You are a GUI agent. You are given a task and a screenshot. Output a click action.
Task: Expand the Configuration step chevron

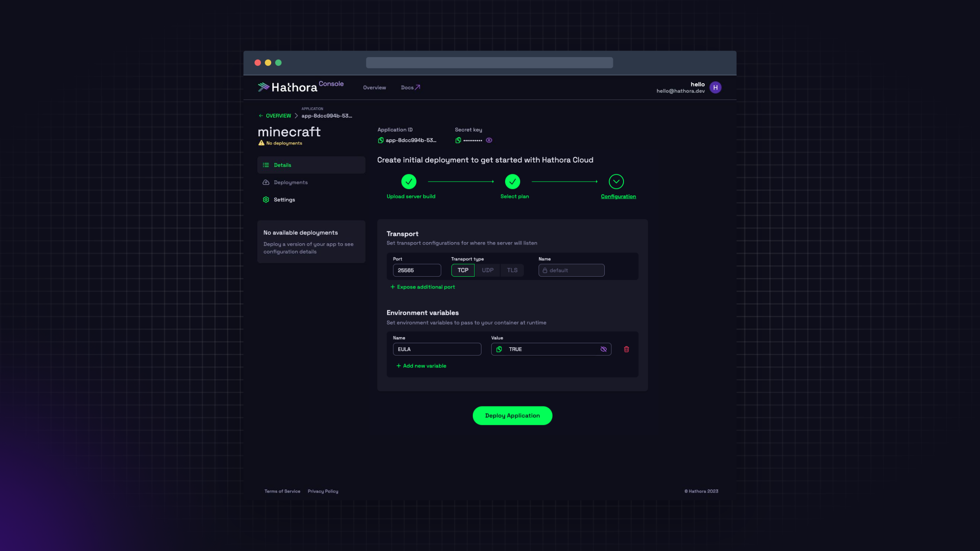point(616,182)
